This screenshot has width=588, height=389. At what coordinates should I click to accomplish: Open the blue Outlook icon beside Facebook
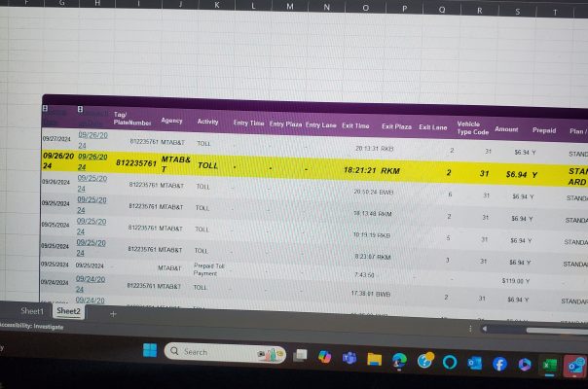point(475,363)
